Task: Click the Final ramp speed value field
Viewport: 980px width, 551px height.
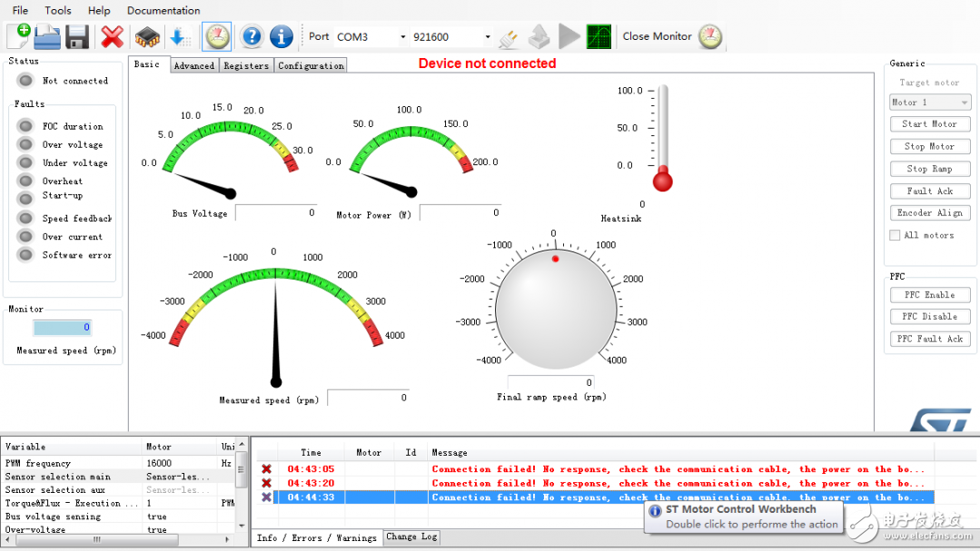Action: click(550, 382)
